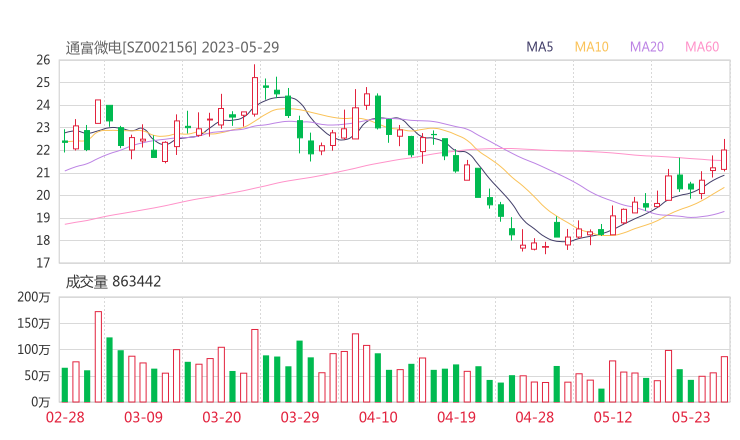Click the 150万 volume axis label
The height and width of the screenshot is (440, 740).
click(x=34, y=323)
